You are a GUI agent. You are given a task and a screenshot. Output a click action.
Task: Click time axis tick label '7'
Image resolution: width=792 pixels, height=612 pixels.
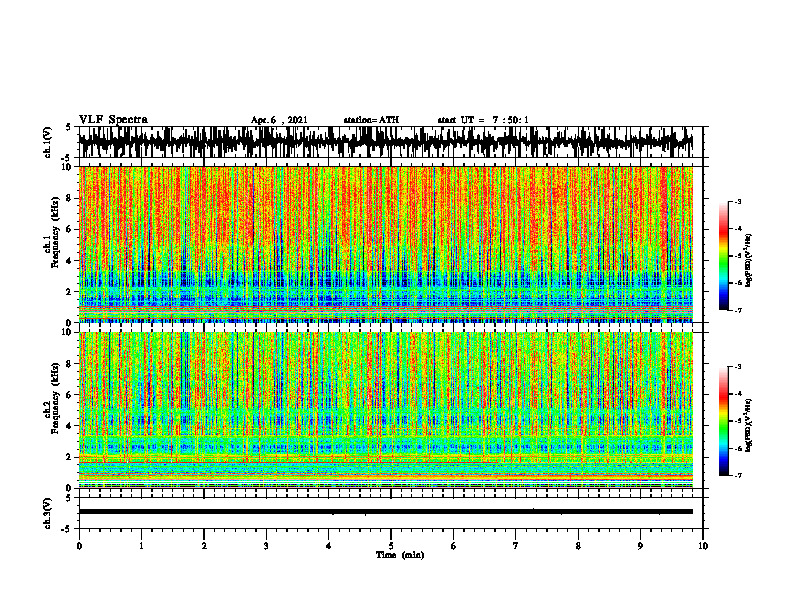coord(516,546)
